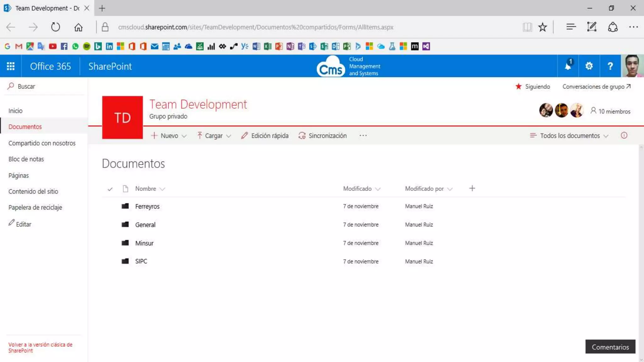This screenshot has width=644, height=362.
Task: Open the details pane info icon
Action: point(624,135)
